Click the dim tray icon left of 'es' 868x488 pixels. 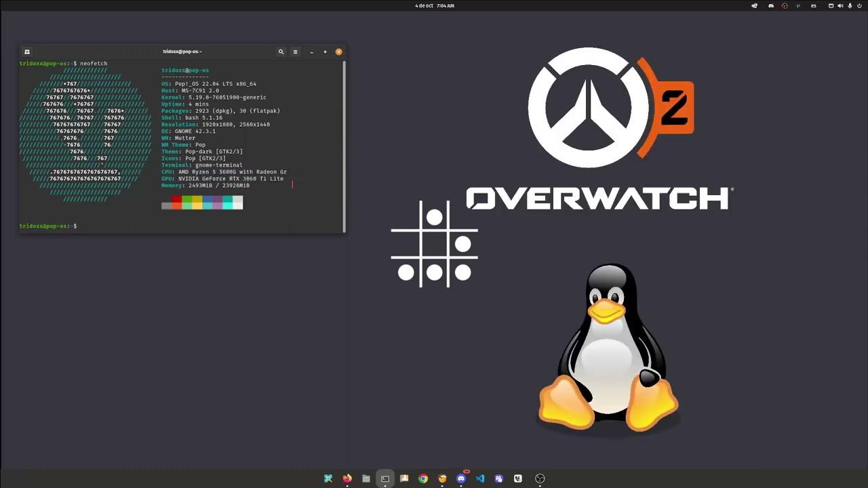(798, 5)
